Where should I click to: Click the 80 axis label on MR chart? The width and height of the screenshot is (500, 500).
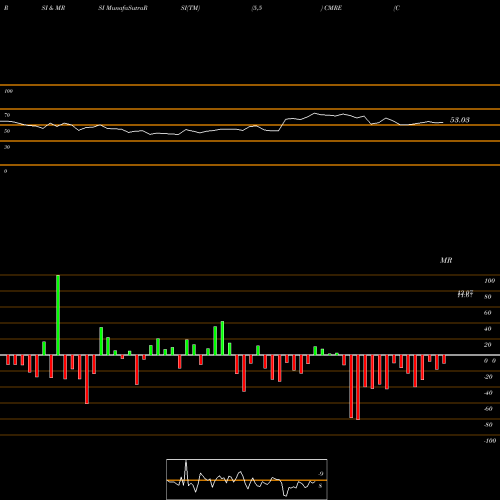point(488,297)
